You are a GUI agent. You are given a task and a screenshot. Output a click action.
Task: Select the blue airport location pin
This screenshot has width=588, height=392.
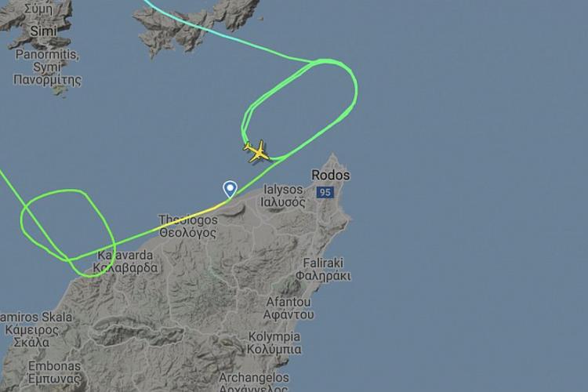click(x=230, y=189)
